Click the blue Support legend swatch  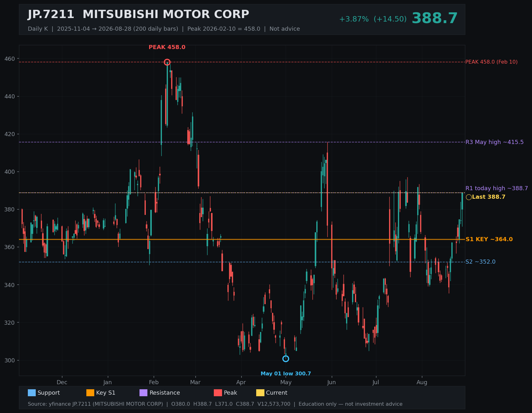(x=32, y=393)
